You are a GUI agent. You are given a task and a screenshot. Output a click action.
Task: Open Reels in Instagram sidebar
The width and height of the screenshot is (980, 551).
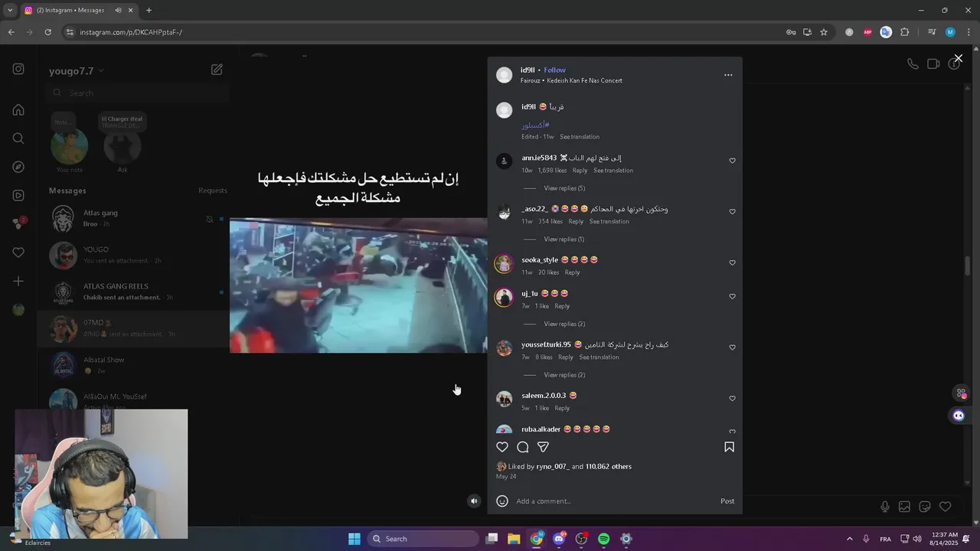18,195
